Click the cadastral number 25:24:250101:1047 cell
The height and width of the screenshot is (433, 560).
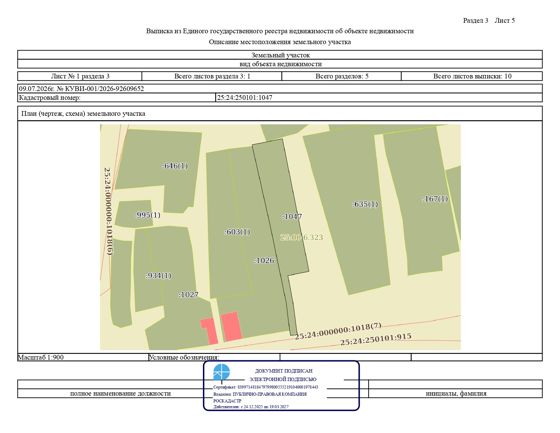tap(379, 98)
